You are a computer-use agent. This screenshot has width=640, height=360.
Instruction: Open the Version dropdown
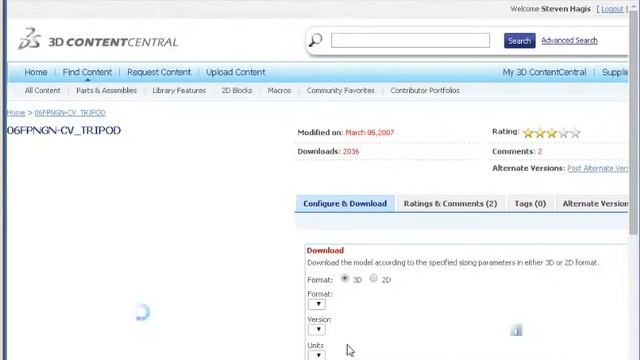click(317, 329)
